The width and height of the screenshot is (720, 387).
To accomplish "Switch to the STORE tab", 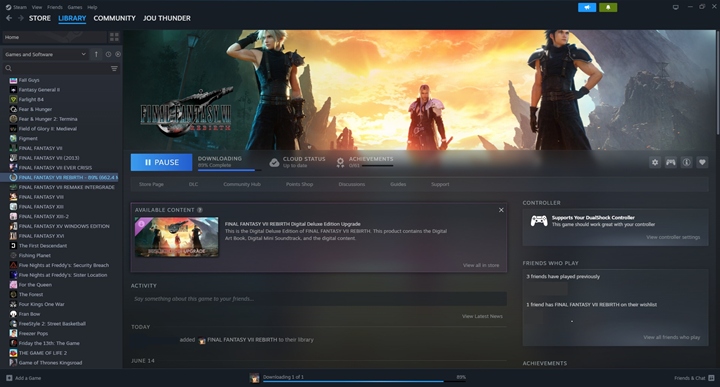I will click(x=40, y=18).
